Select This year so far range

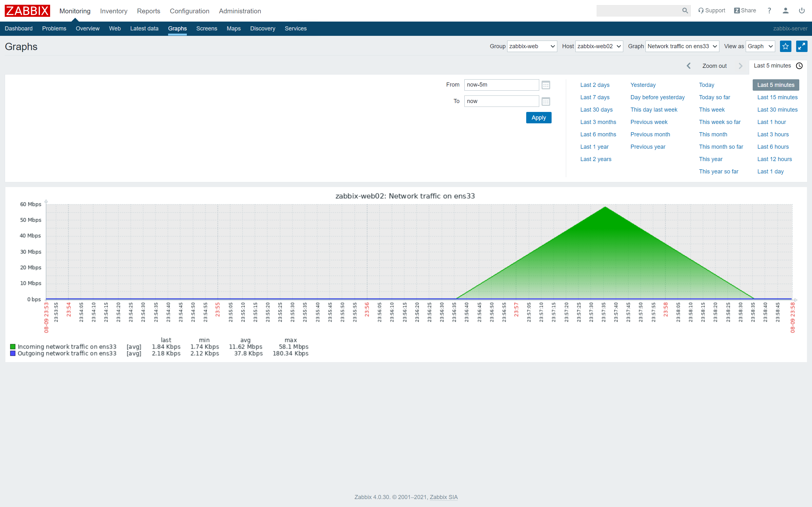718,172
